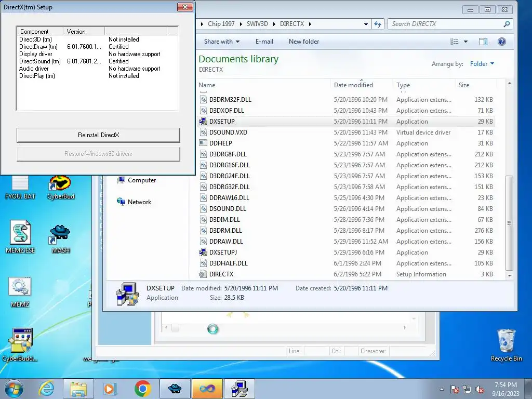Click the ReInstall DirectX button
The width and height of the screenshot is (532, 399).
point(98,135)
